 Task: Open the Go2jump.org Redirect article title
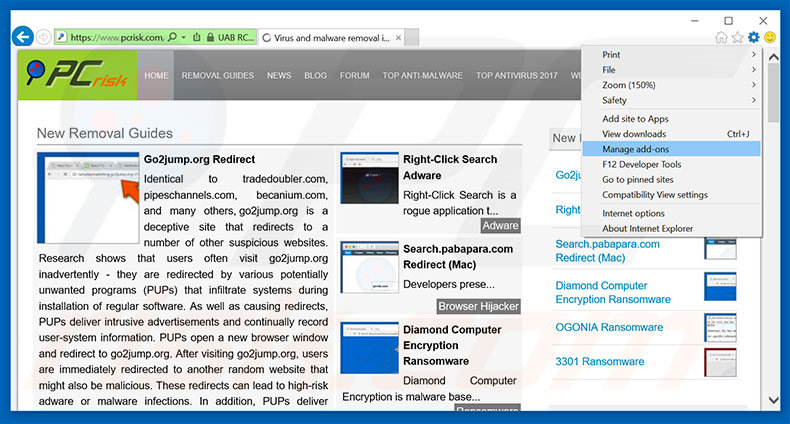coord(200,159)
